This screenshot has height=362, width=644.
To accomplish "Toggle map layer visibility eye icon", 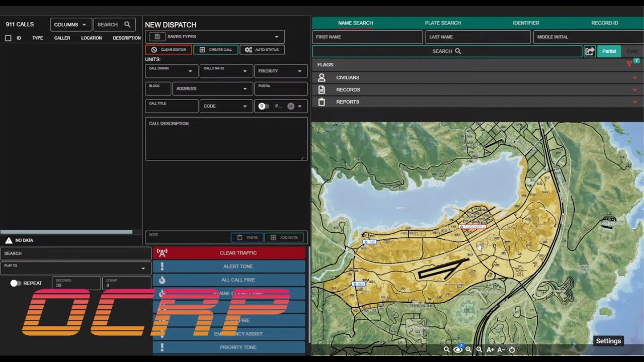I will tap(458, 349).
